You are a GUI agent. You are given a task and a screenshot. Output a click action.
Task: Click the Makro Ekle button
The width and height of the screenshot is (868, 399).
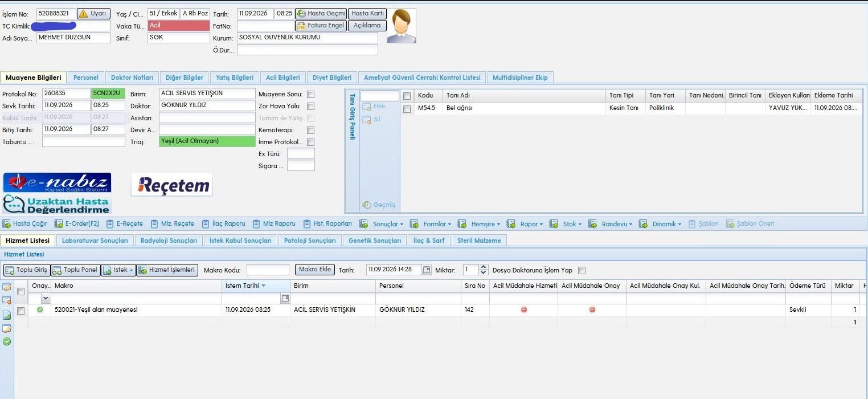[x=315, y=270]
